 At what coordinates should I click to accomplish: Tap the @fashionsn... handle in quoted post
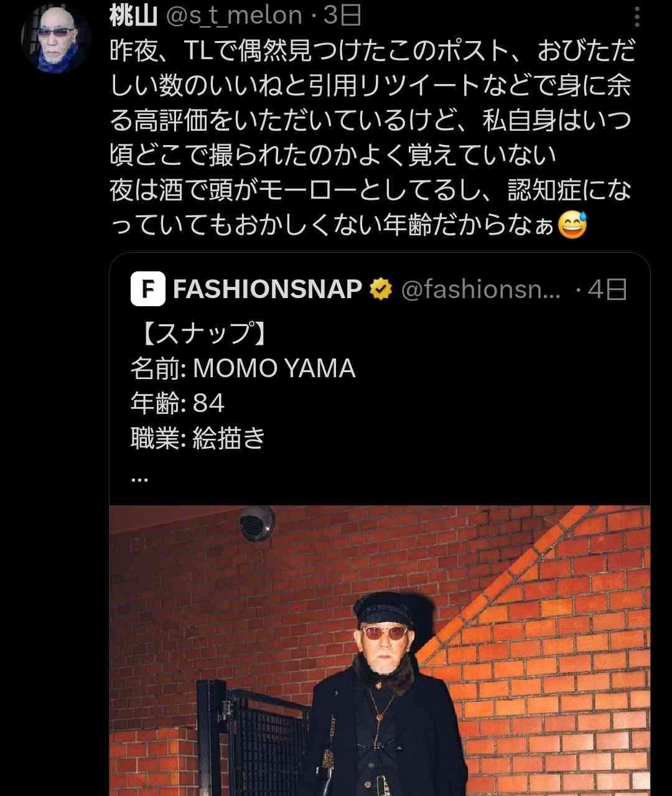[x=481, y=289]
